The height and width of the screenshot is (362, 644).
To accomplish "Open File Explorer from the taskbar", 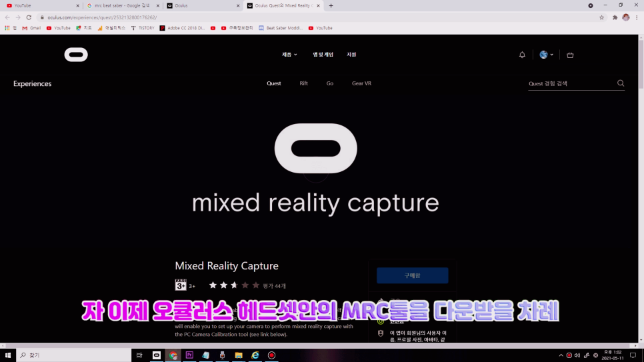I will (239, 355).
